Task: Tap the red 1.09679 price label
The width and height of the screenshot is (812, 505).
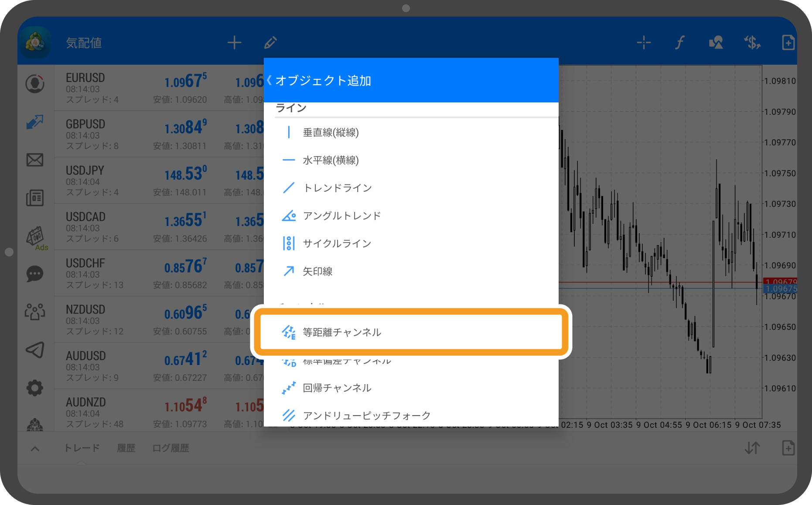Action: click(781, 281)
